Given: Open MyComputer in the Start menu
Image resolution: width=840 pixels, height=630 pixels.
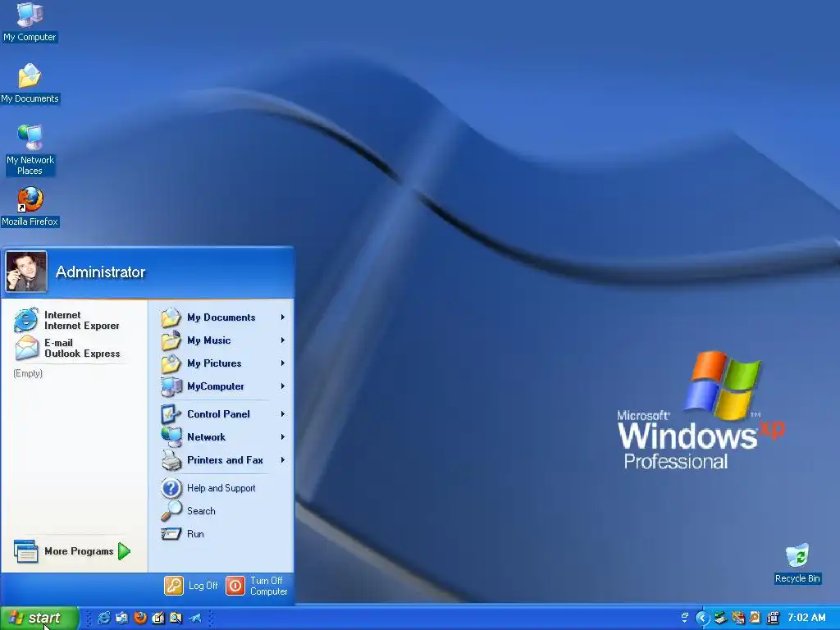Looking at the screenshot, I should pyautogui.click(x=223, y=386).
